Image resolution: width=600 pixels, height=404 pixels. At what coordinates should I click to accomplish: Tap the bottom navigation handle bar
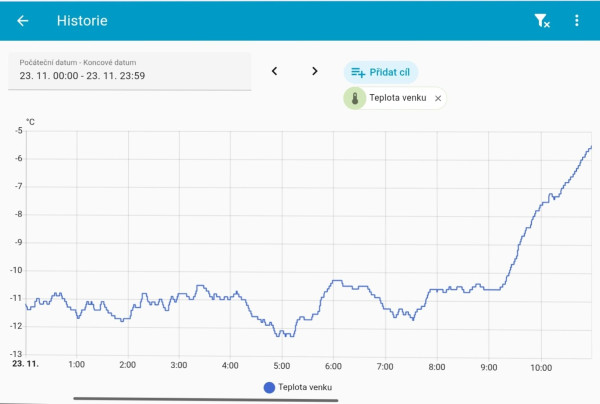(x=207, y=400)
